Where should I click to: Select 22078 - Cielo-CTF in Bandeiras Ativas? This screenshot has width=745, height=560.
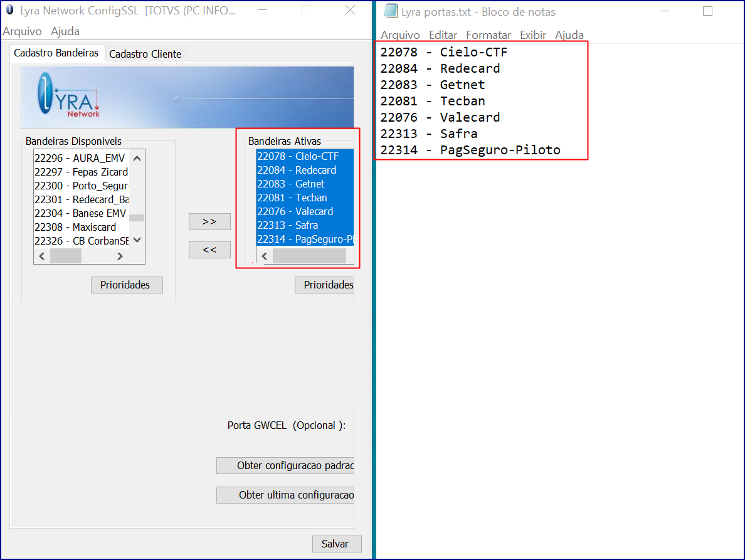pyautogui.click(x=305, y=156)
